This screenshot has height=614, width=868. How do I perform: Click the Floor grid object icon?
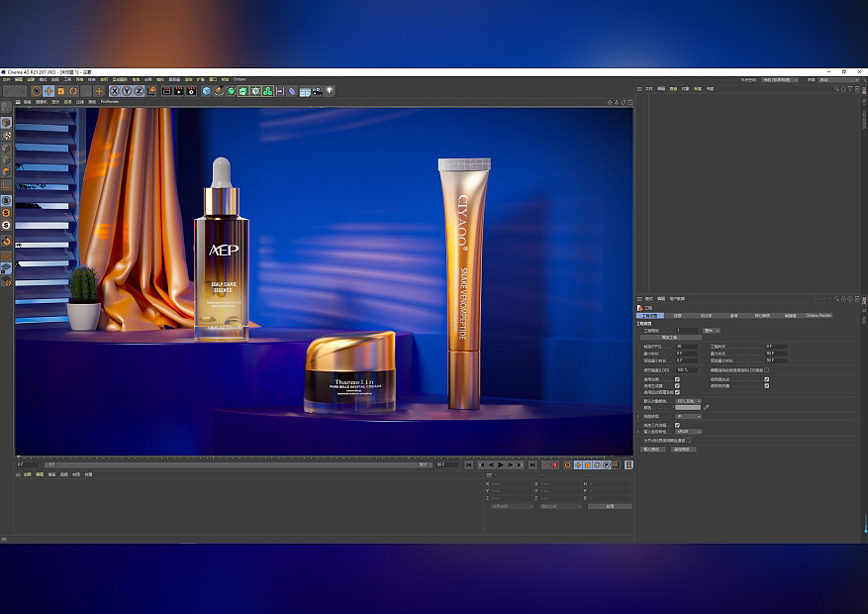point(305,91)
